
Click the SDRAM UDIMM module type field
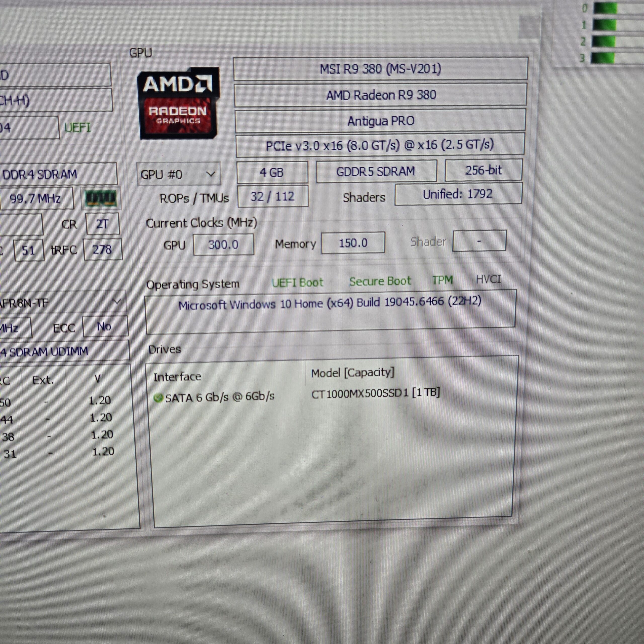64,352
